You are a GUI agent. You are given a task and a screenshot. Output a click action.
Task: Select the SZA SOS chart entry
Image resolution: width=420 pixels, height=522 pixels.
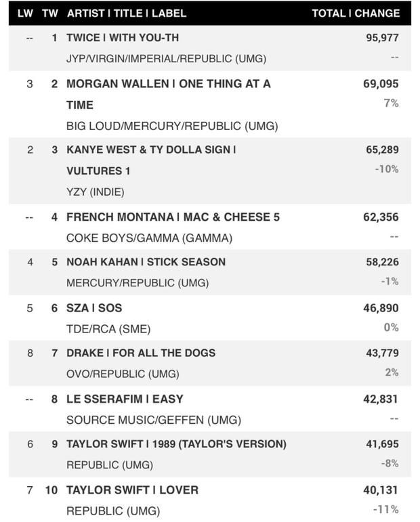94,308
